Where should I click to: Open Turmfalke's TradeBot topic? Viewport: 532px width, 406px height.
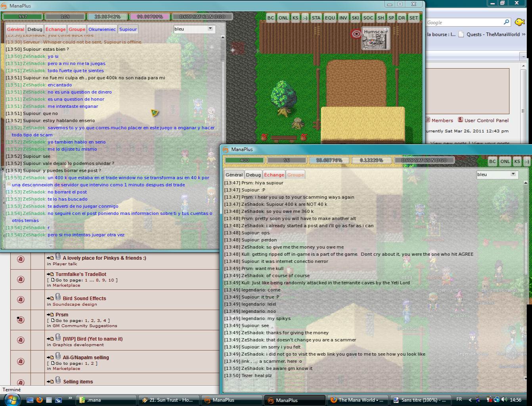pyautogui.click(x=81, y=274)
